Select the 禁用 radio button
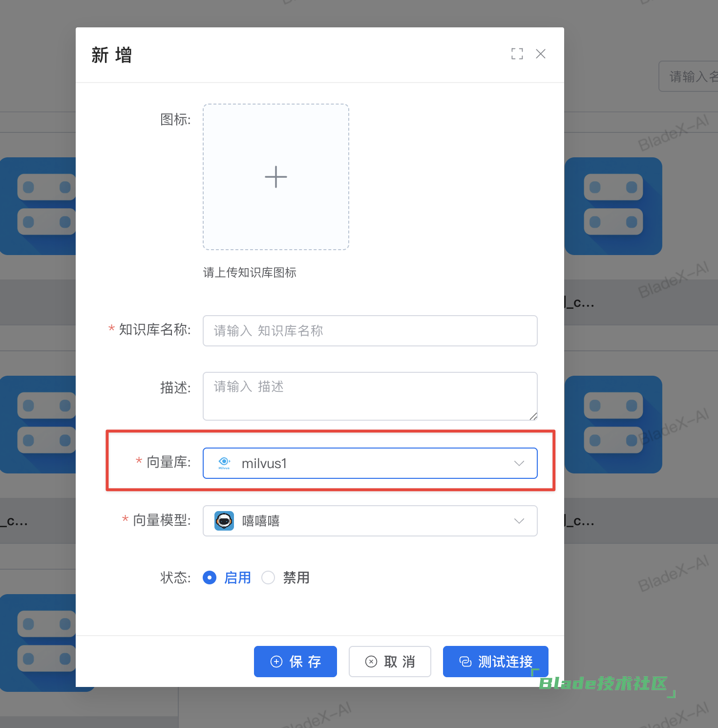Screen dimensions: 718x728 click(x=268, y=578)
